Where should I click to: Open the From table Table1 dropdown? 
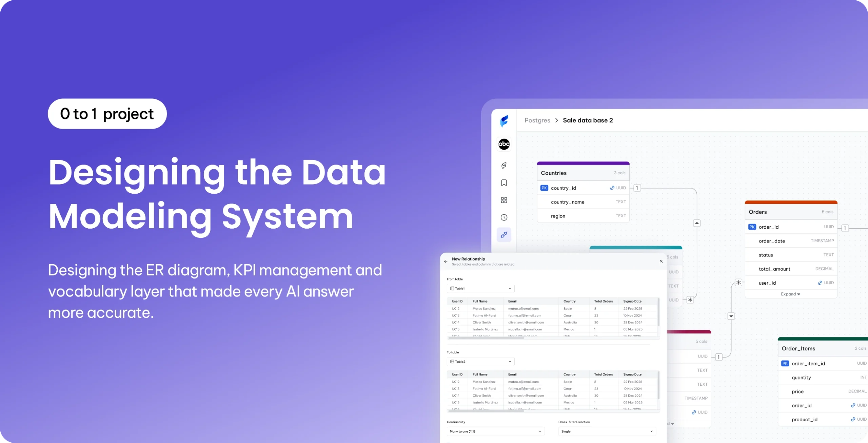tap(480, 288)
